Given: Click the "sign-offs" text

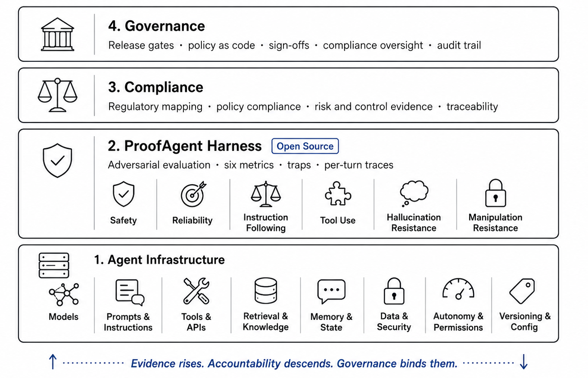Looking at the screenshot, I should tap(289, 46).
